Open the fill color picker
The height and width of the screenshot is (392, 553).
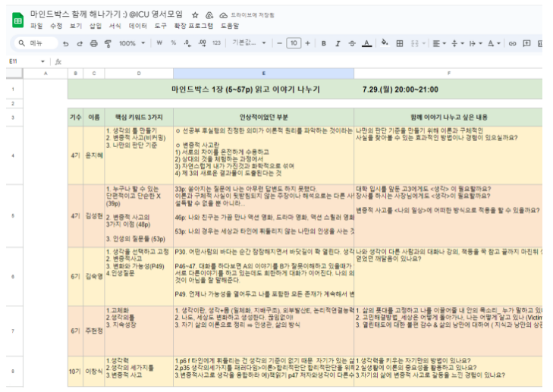coord(385,43)
